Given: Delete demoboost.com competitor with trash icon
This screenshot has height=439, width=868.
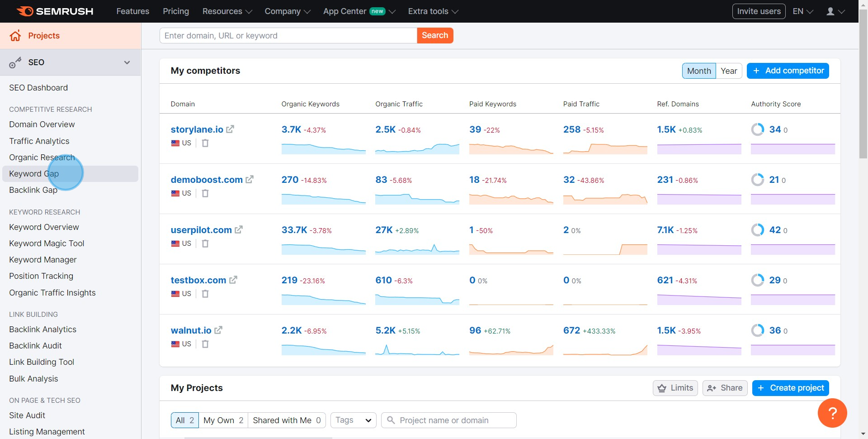Looking at the screenshot, I should (x=205, y=193).
